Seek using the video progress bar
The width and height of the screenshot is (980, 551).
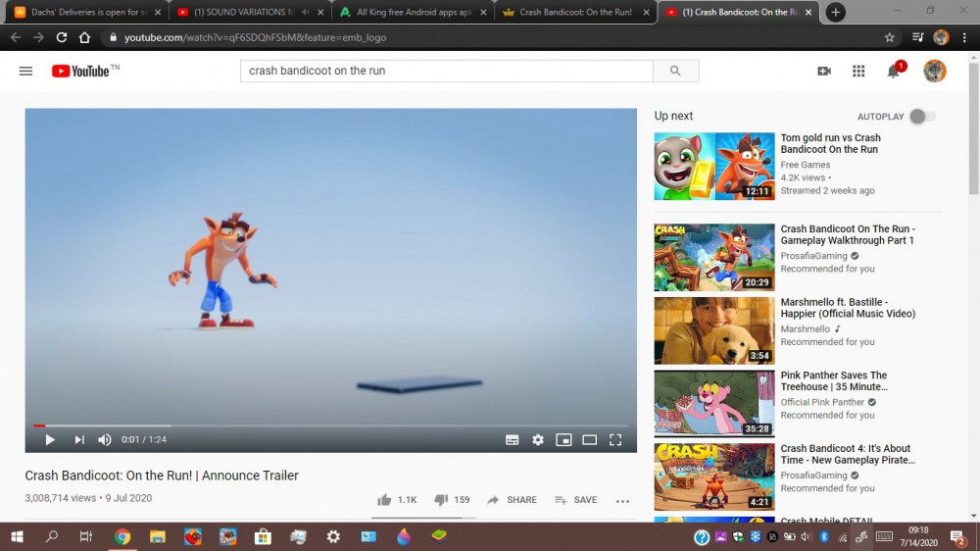331,426
